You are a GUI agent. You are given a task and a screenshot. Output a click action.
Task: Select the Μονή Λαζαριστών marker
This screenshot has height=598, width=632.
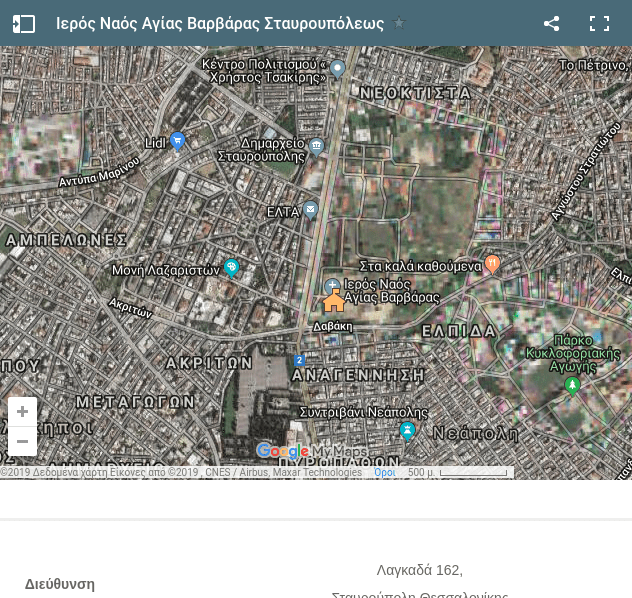pyautogui.click(x=232, y=267)
